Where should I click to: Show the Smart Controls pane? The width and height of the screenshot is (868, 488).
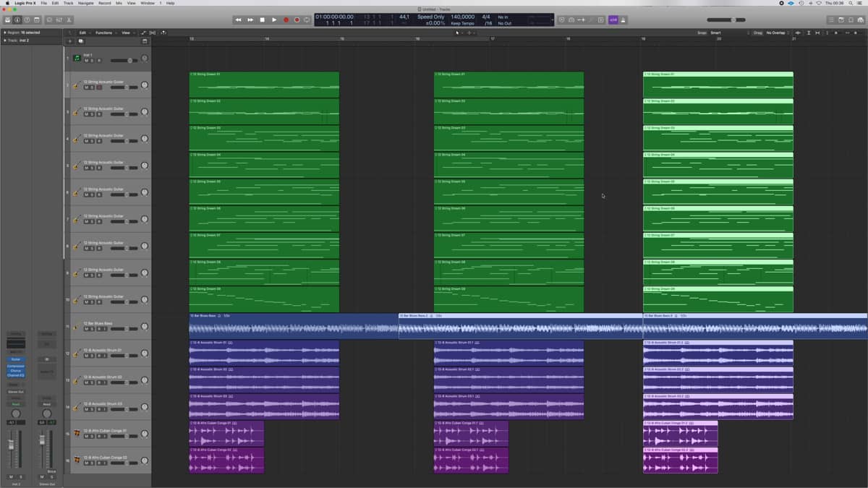click(x=51, y=20)
